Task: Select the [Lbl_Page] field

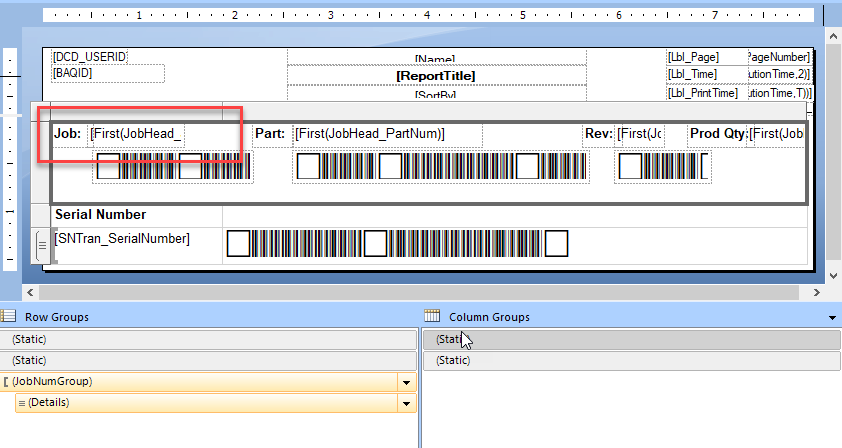Action: (x=707, y=57)
